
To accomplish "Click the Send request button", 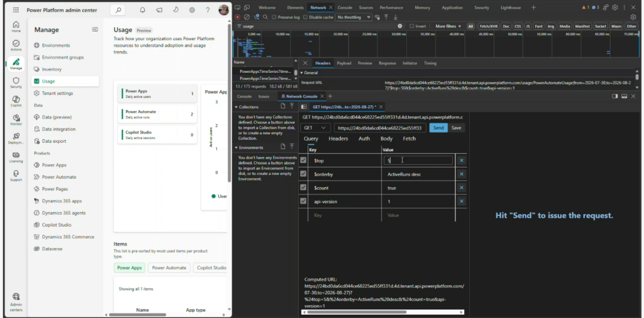I will 438,128.
